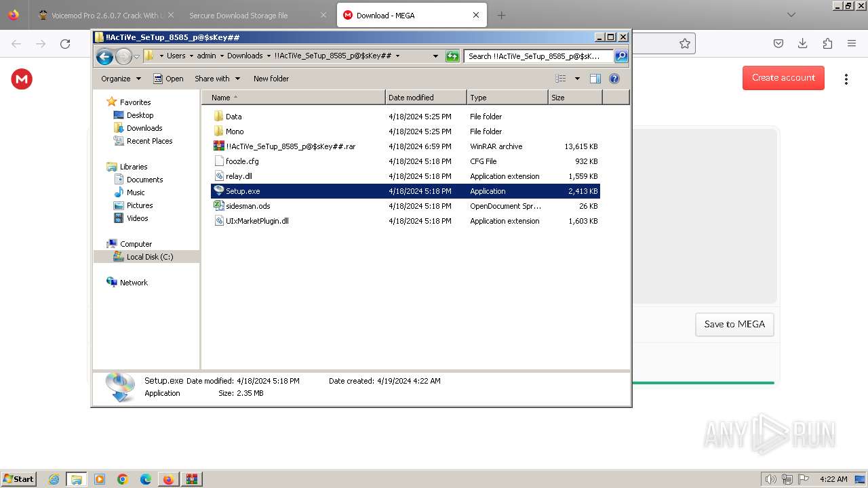Viewport: 868px width, 488px height.
Task: Open Internet Explorer from taskbar
Action: pos(54,479)
